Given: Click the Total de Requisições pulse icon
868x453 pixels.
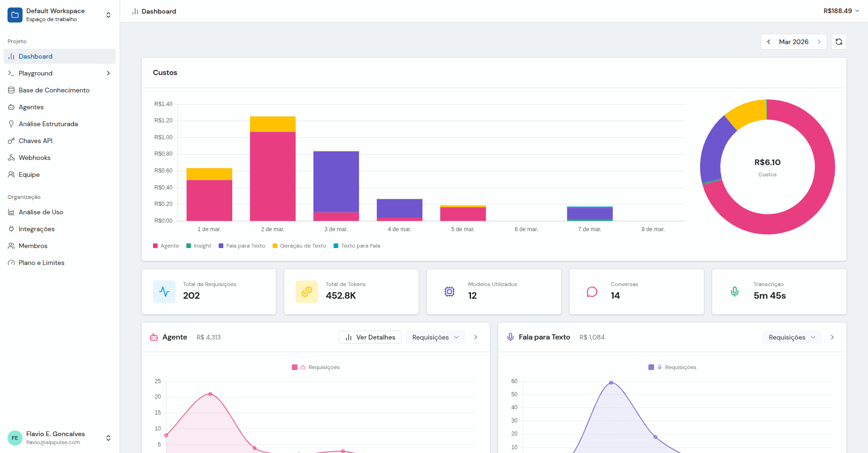Looking at the screenshot, I should coord(164,292).
